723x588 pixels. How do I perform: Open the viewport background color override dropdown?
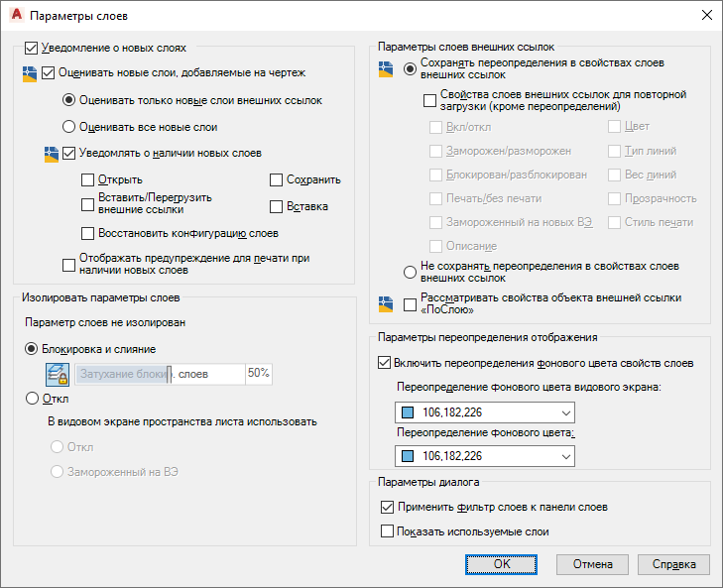pyautogui.click(x=484, y=412)
